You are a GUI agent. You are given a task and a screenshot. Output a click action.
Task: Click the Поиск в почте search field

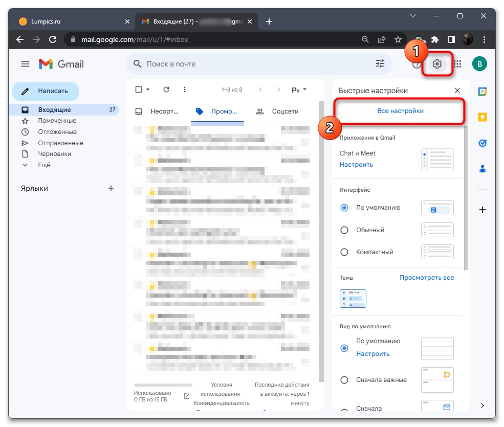(x=256, y=64)
